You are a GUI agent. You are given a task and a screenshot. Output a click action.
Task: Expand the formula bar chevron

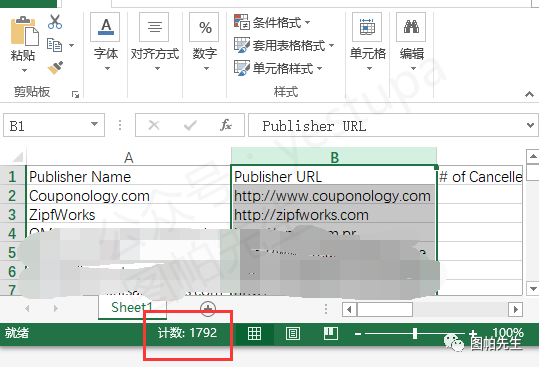pos(530,125)
